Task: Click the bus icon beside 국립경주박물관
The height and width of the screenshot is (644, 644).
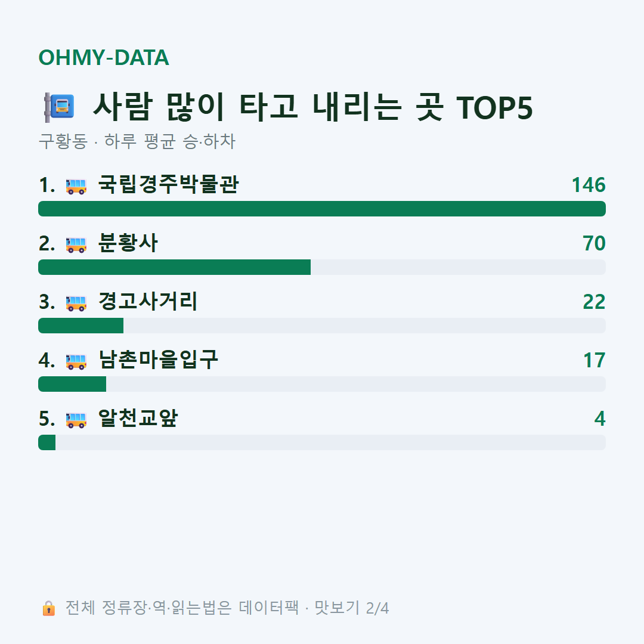Action: 76,186
